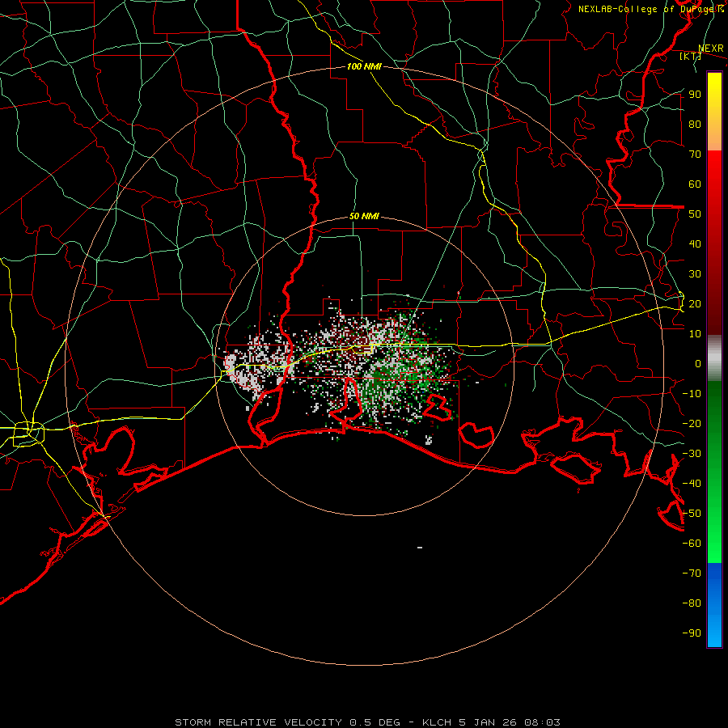Pick the yellow top segment of color bar
Screen dimensions: 728x728
(714, 112)
